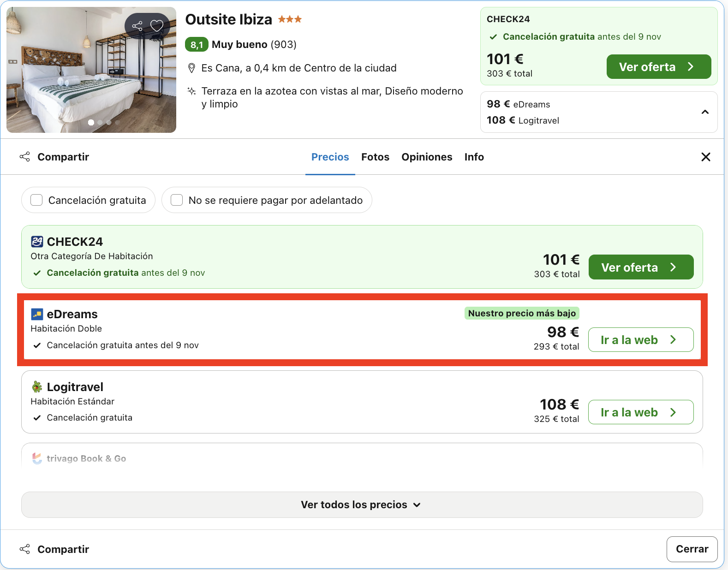
Task: Click the eDreams logo icon
Action: pos(37,314)
